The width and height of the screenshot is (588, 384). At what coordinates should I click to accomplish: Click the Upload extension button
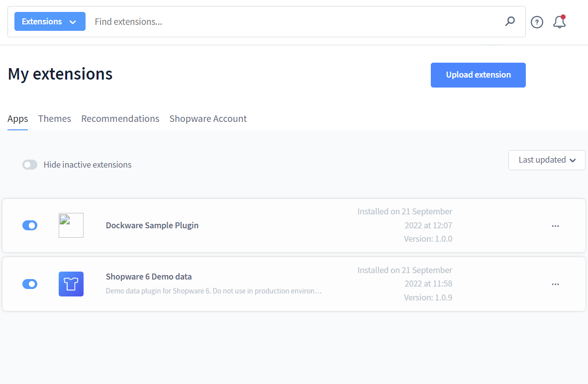tap(478, 75)
